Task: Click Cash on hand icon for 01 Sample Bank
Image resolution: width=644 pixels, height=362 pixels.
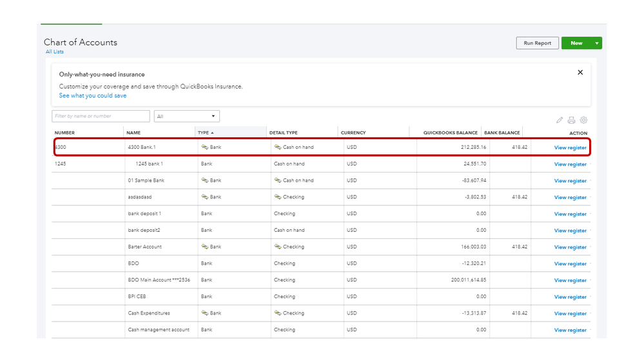Action: 277,180
